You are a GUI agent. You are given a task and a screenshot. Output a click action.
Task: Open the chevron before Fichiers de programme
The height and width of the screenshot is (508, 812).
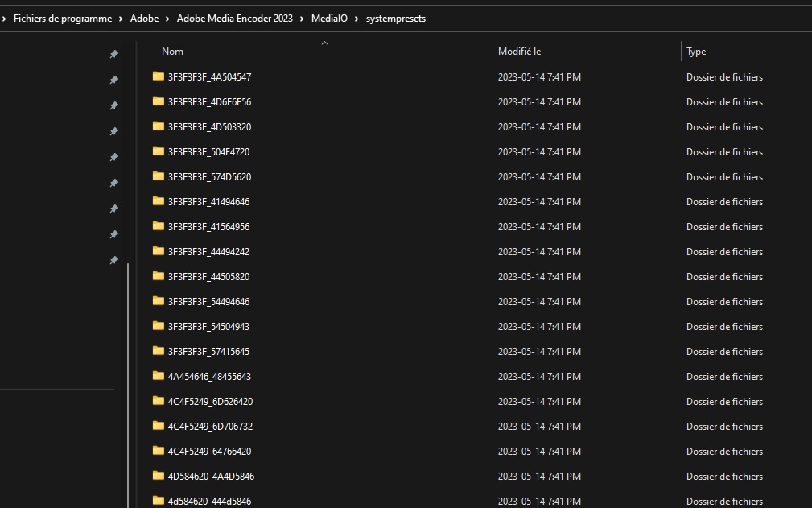click(x=4, y=19)
